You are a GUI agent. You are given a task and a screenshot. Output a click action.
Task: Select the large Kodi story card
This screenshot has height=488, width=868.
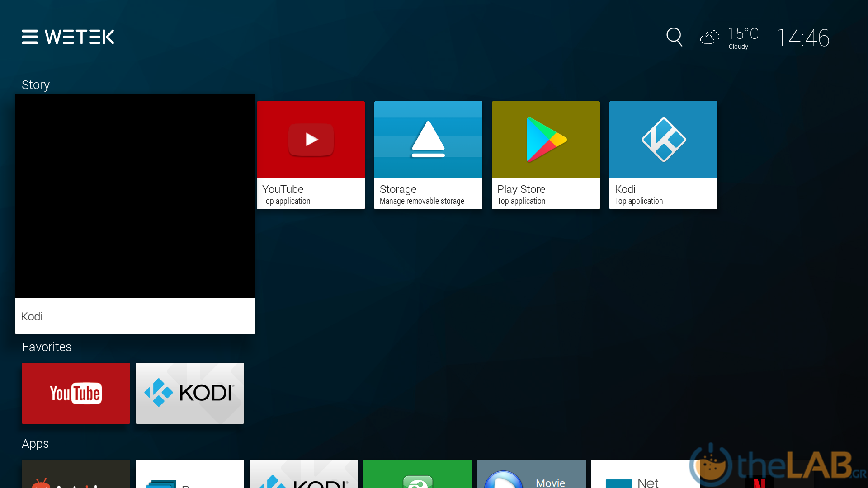click(135, 213)
